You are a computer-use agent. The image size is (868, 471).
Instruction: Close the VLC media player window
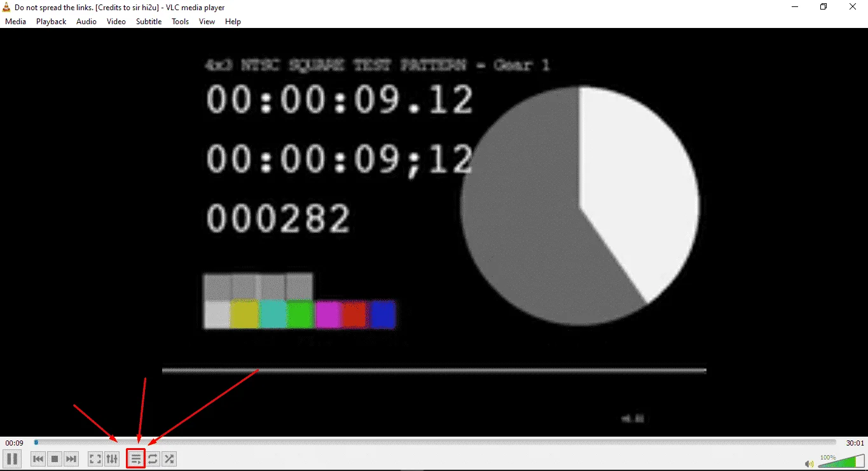pos(853,7)
